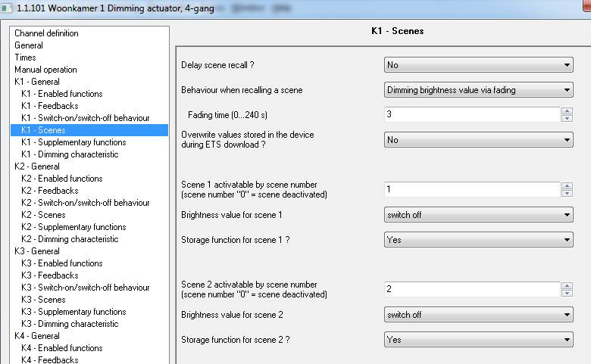This screenshot has width=591, height=364.
Task: Click the Fading time input field
Action: [x=471, y=115]
